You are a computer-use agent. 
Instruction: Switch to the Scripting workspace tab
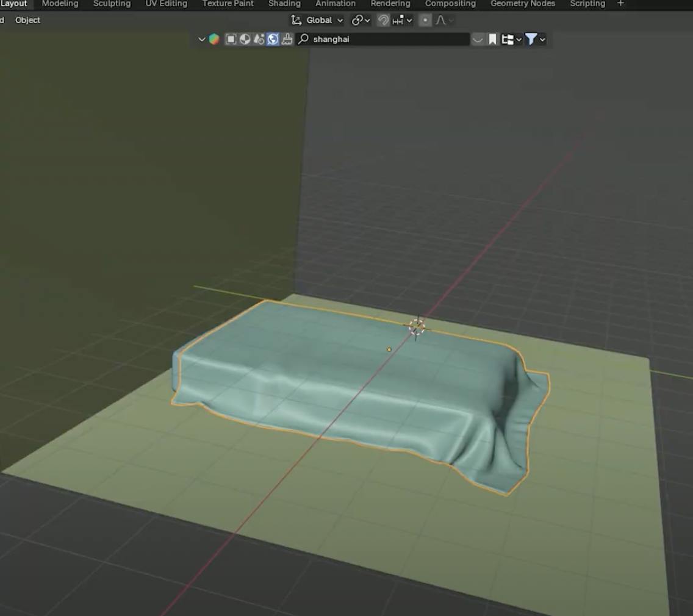tap(587, 4)
